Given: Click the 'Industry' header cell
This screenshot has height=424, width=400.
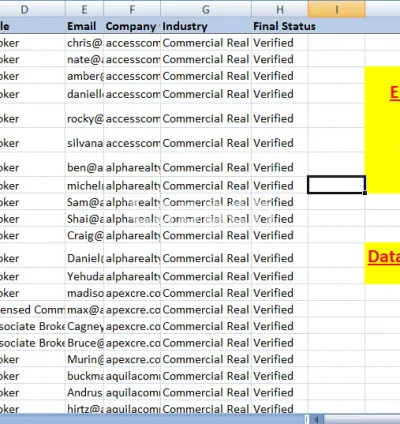Looking at the screenshot, I should (206, 26).
